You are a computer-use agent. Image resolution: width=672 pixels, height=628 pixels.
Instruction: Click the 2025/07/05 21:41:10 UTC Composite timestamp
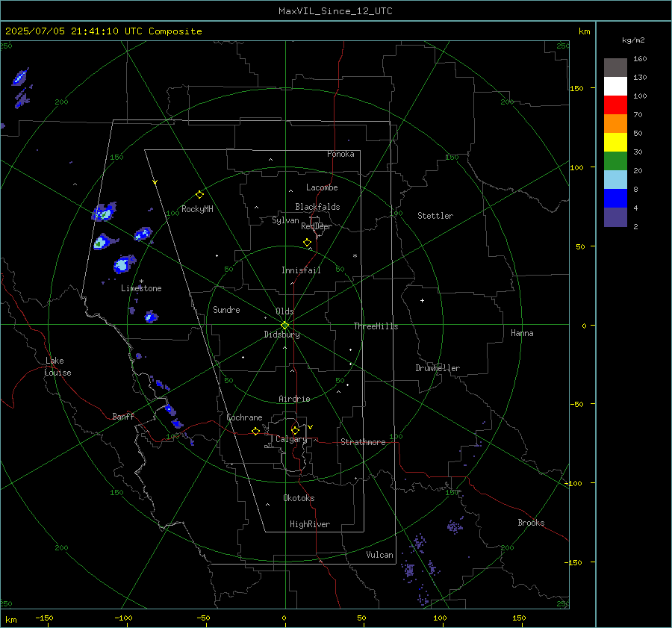point(103,31)
